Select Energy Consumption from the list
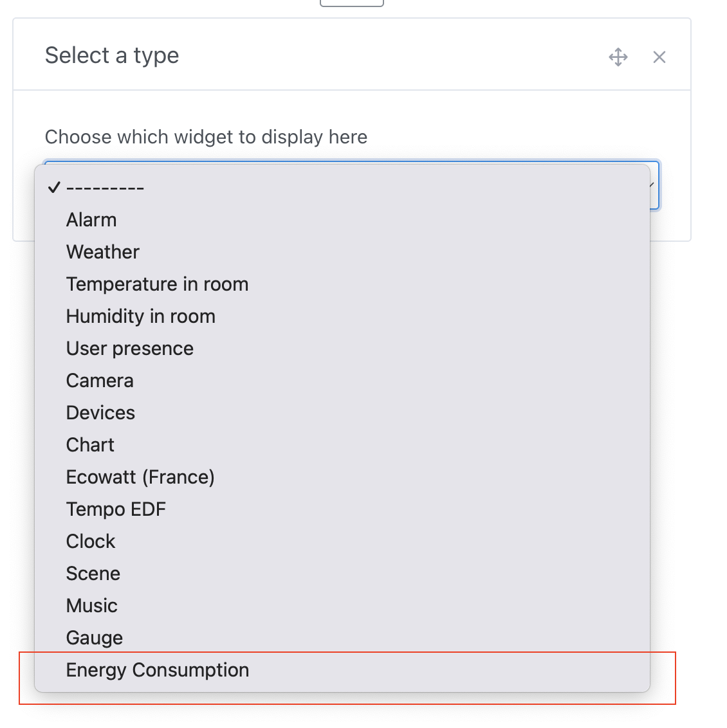This screenshot has width=727, height=728. click(157, 669)
